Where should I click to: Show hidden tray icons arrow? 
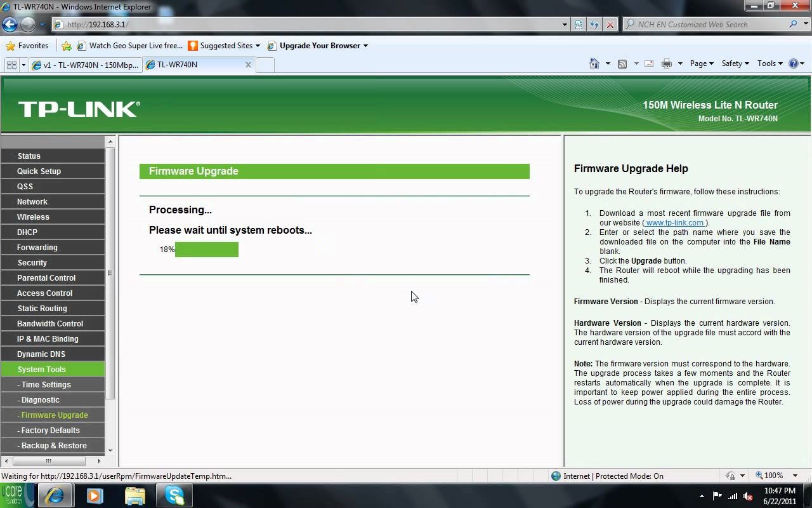(x=702, y=496)
